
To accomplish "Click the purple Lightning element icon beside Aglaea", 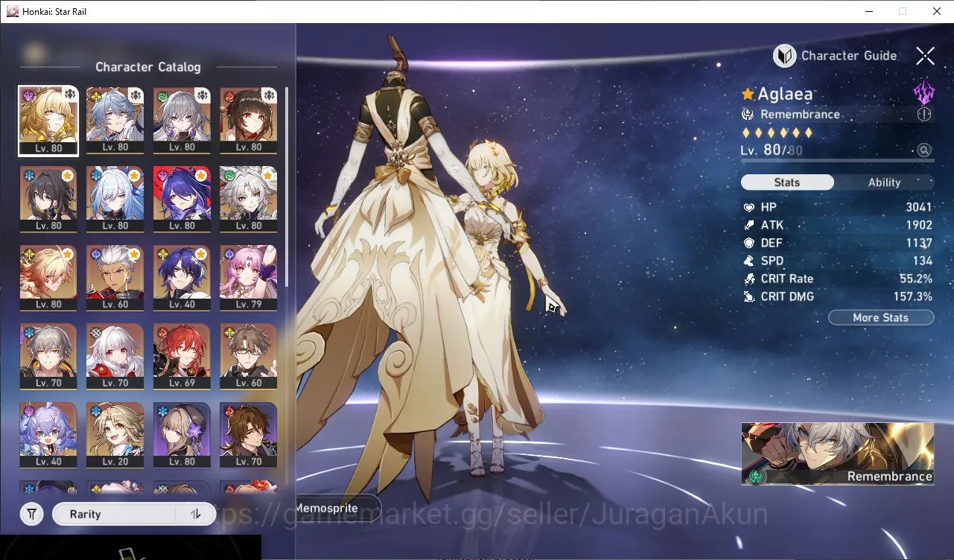I will tap(924, 93).
